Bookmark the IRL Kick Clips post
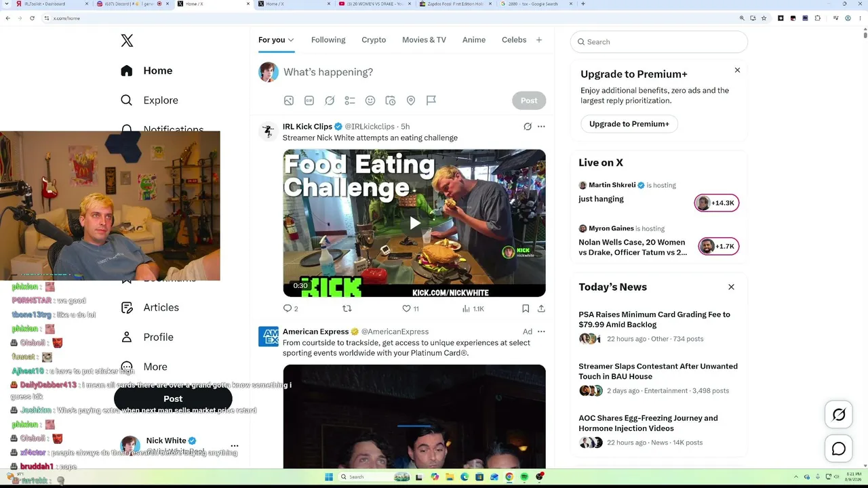The width and height of the screenshot is (868, 488). point(526,308)
